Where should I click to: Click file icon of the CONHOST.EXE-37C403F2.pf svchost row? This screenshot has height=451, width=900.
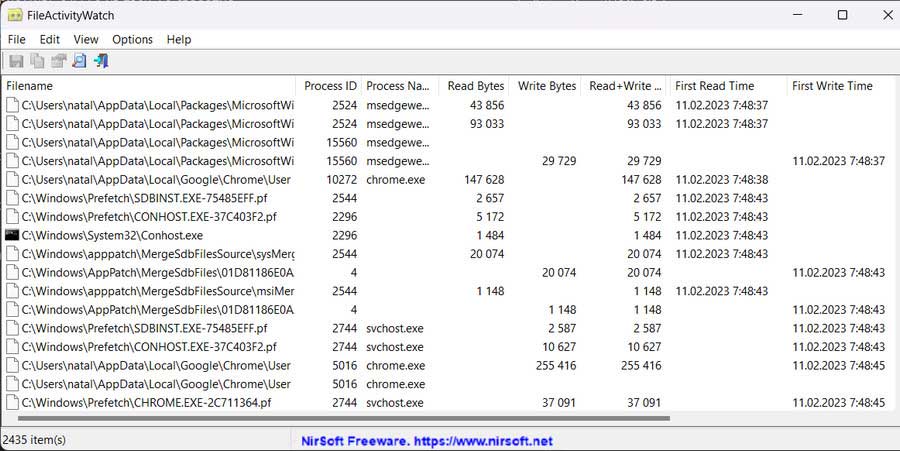click(12, 347)
